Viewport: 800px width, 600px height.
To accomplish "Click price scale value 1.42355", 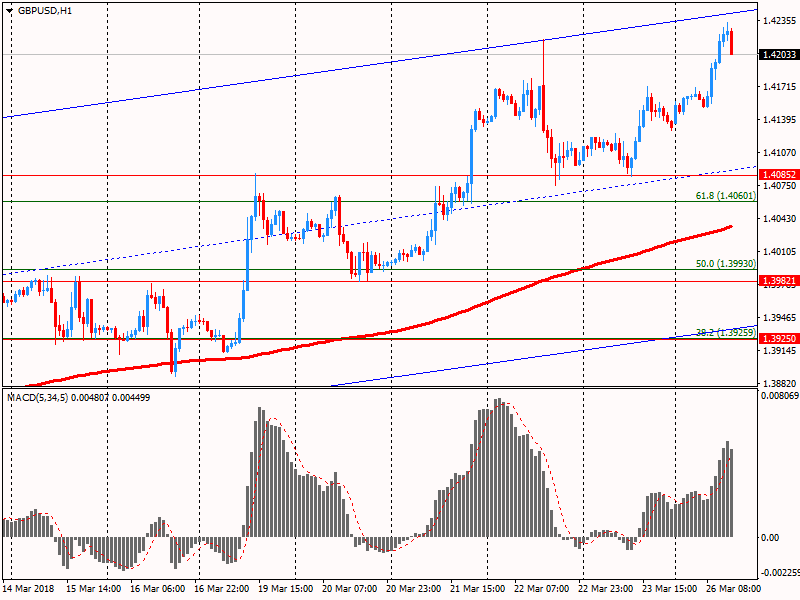I will pyautogui.click(x=779, y=21).
